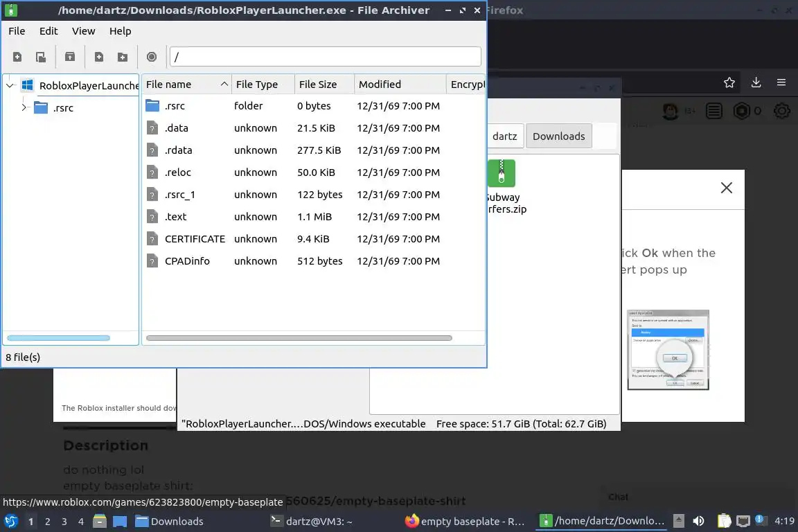Click the Downloads breadcrumb in the file manager
The height and width of the screenshot is (532, 798).
click(559, 136)
